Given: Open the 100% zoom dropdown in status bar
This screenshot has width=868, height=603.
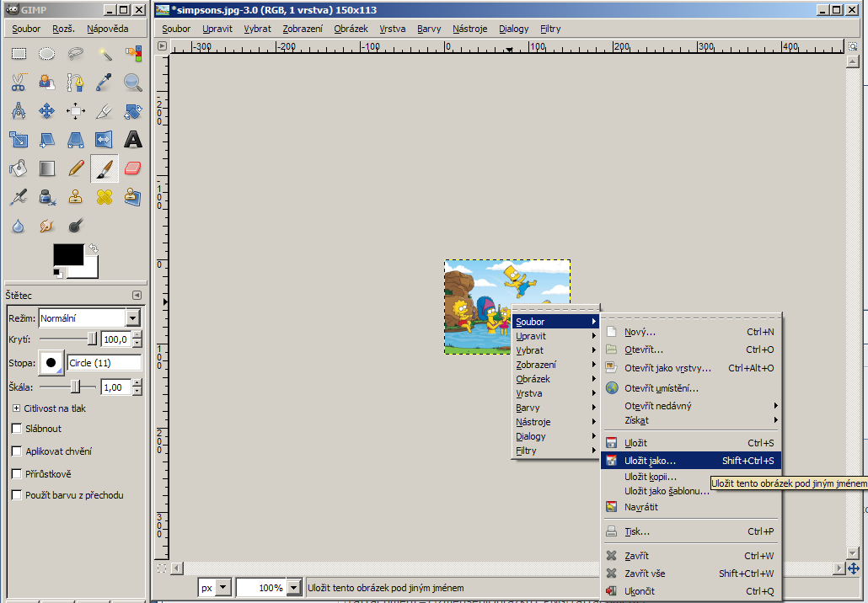Looking at the screenshot, I should (x=294, y=588).
